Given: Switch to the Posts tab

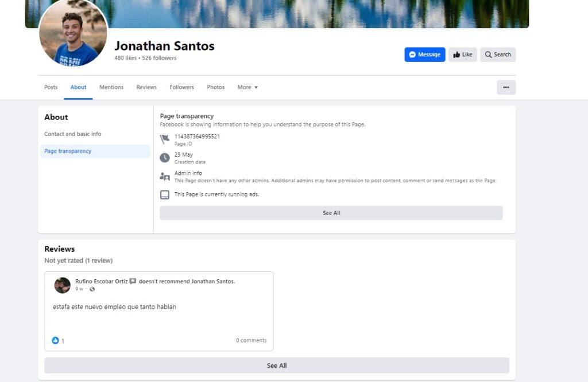Looking at the screenshot, I should 51,87.
